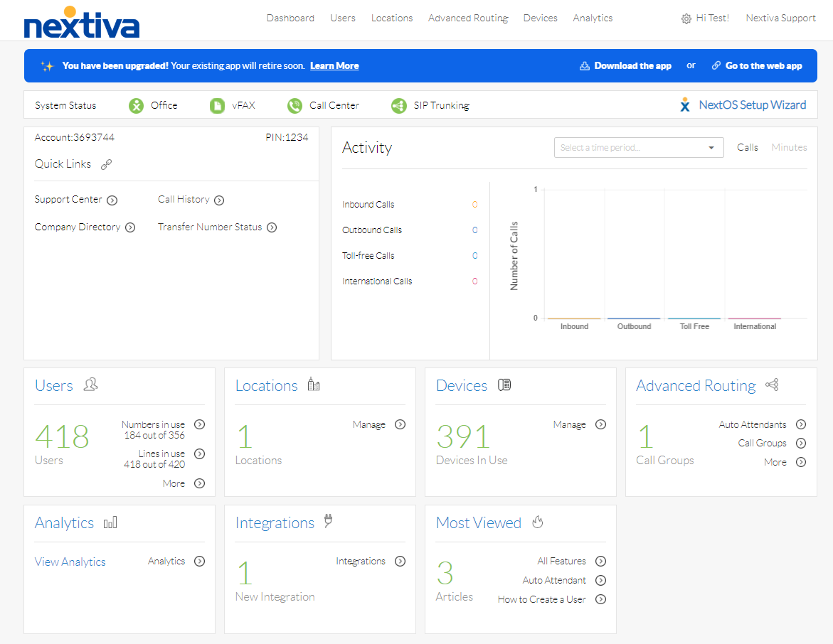Image resolution: width=833 pixels, height=644 pixels.
Task: Click the Nextiva logo
Action: click(81, 23)
